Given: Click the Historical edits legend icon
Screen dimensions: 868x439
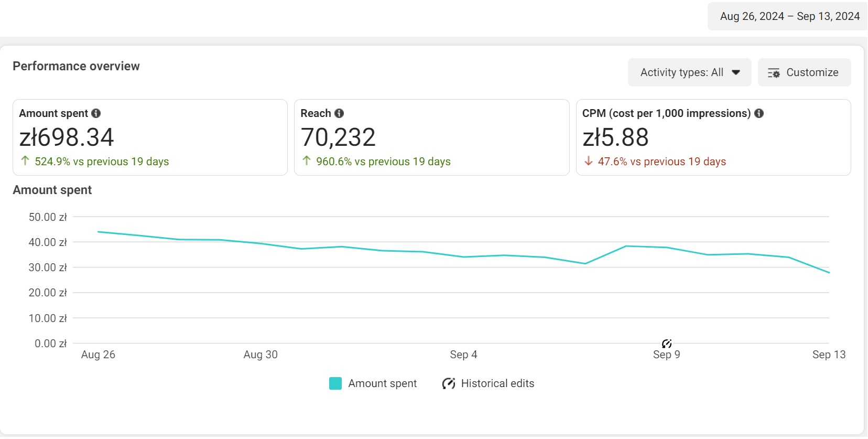Looking at the screenshot, I should coord(448,383).
